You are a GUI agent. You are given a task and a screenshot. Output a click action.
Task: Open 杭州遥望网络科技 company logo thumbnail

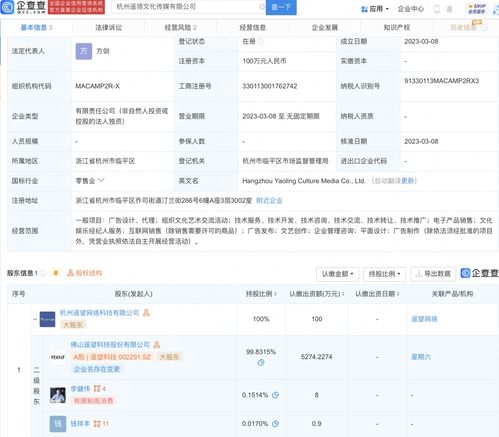click(47, 319)
